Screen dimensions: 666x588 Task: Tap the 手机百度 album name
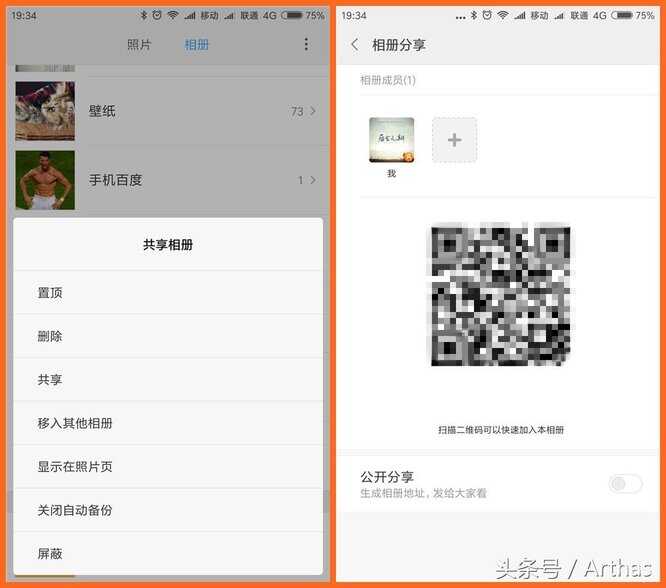(116, 180)
